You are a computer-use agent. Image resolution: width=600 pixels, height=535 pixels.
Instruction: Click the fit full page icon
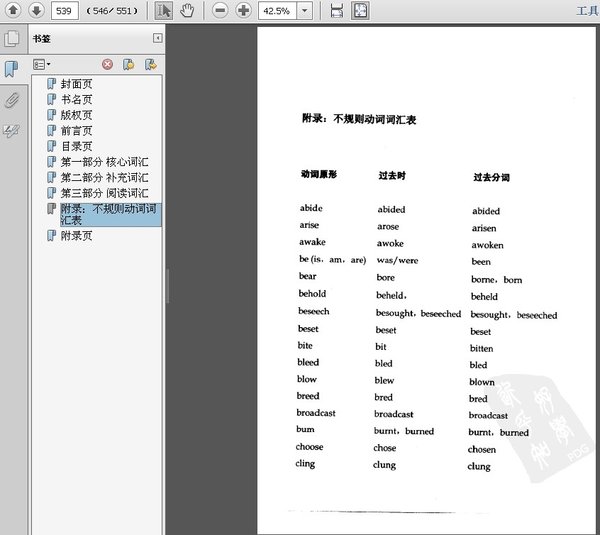[360, 11]
